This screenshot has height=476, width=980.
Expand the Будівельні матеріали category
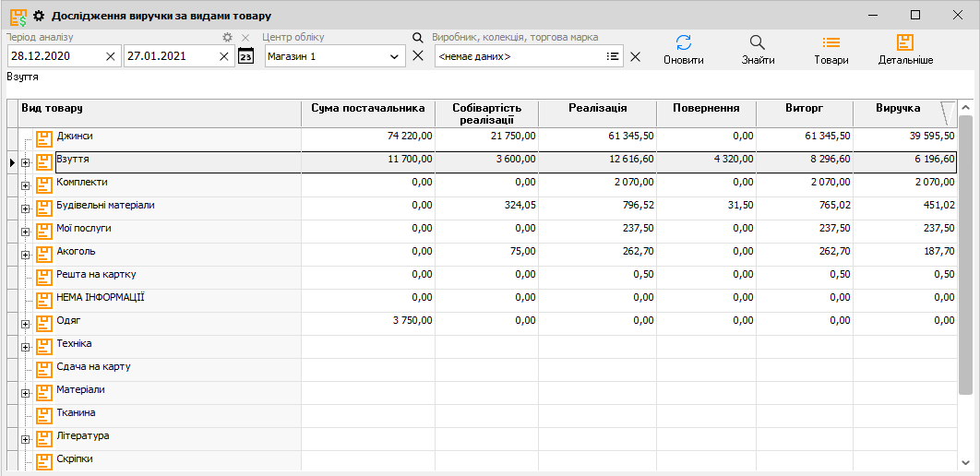pyautogui.click(x=26, y=208)
